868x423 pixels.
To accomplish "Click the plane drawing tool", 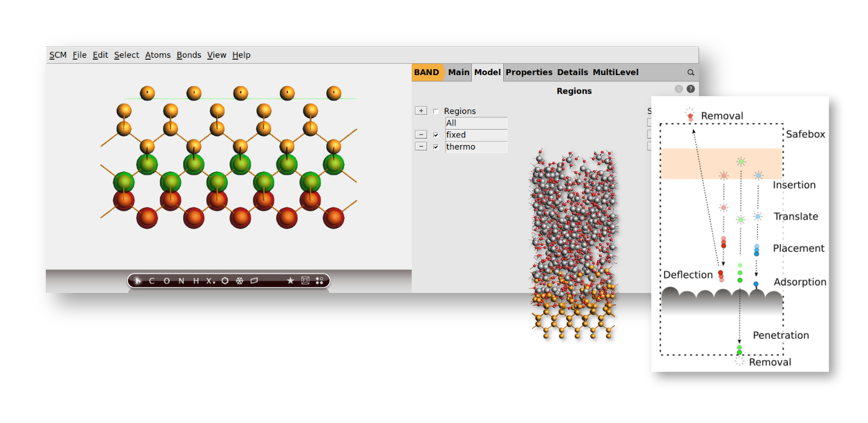I will click(255, 281).
